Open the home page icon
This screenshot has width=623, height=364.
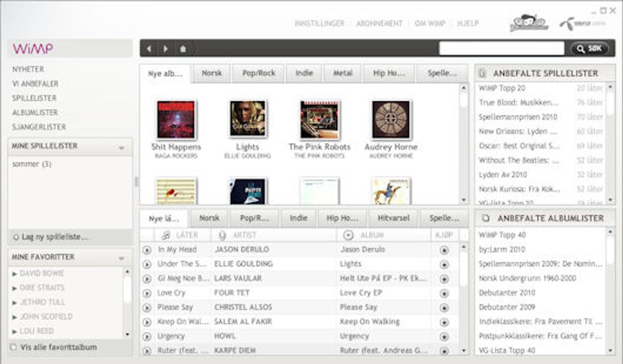pyautogui.click(x=183, y=49)
